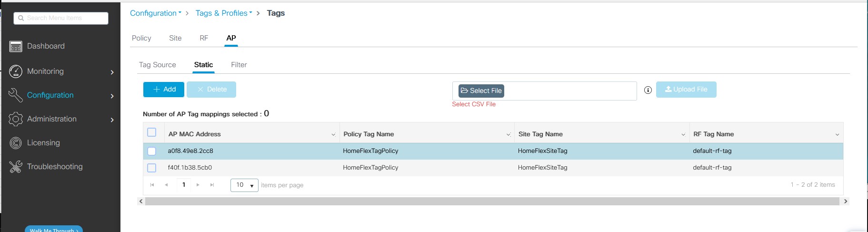Click horizontal scrollbar left arrow

(141, 201)
